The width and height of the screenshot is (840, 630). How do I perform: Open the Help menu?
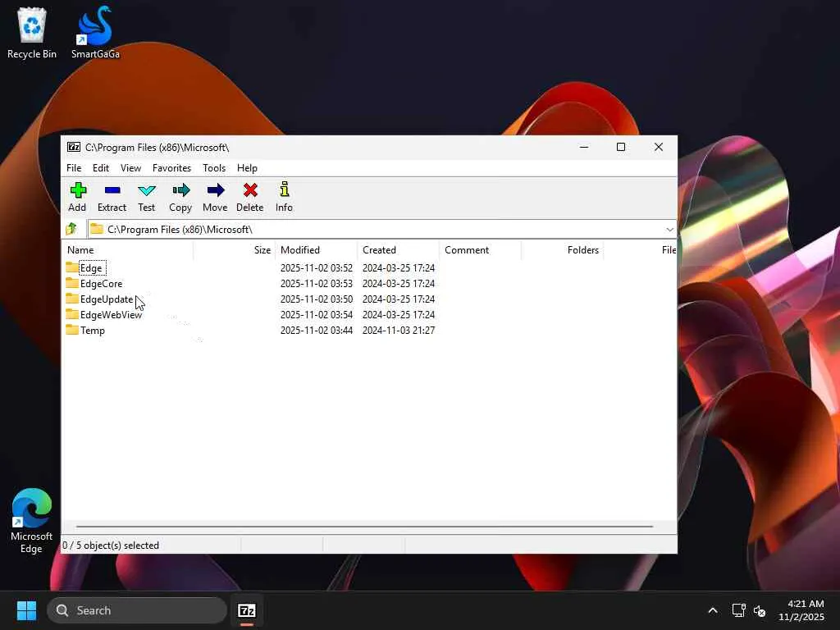(x=247, y=168)
